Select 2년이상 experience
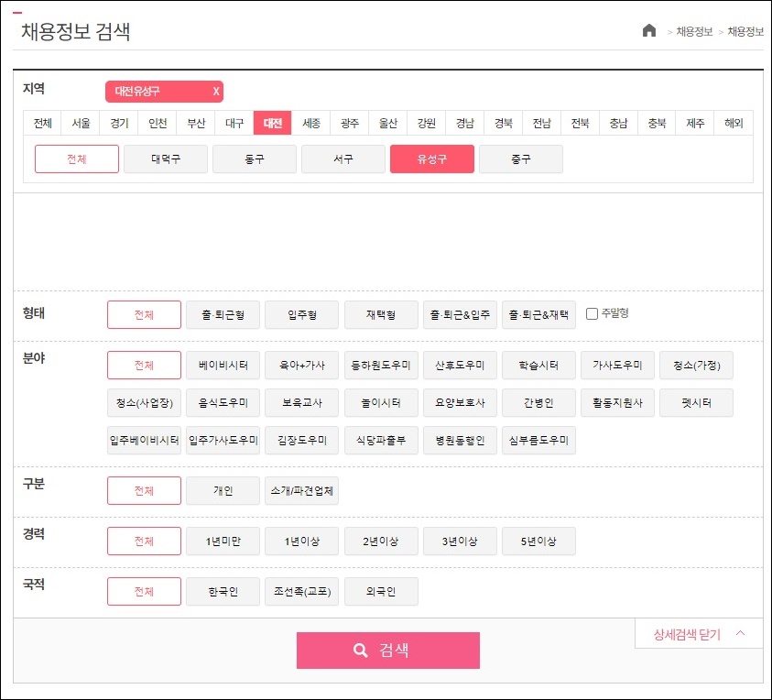772x700 pixels. coord(381,541)
